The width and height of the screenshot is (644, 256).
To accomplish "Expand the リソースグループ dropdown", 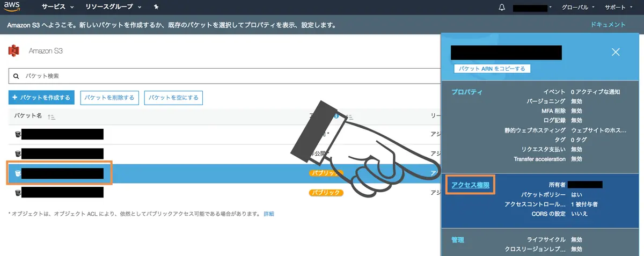I will (113, 8).
